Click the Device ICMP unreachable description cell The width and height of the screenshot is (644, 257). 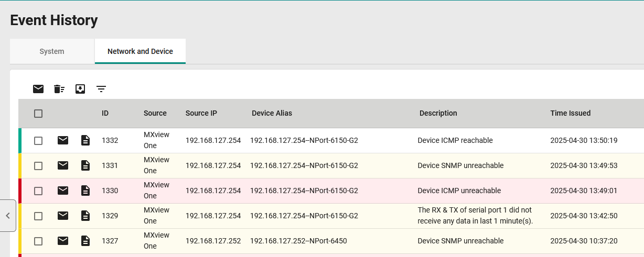click(459, 191)
